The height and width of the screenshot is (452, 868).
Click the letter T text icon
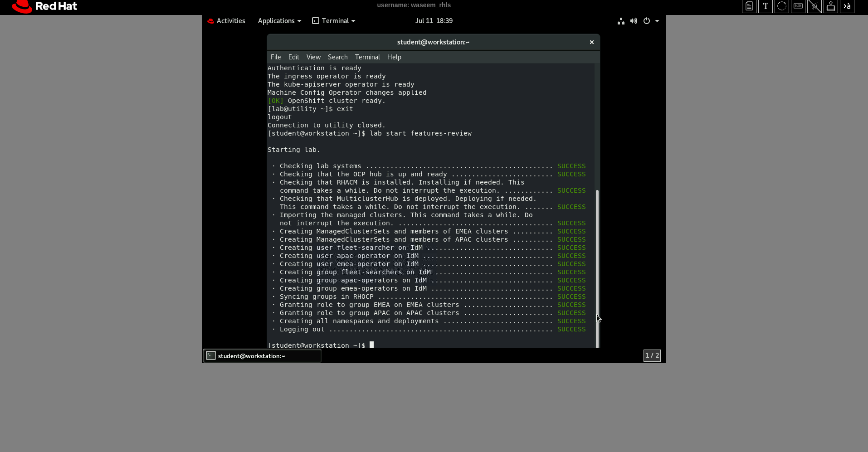click(x=766, y=6)
